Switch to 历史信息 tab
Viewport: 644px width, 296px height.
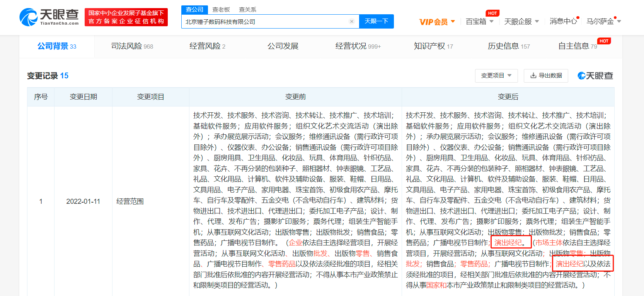[509, 46]
